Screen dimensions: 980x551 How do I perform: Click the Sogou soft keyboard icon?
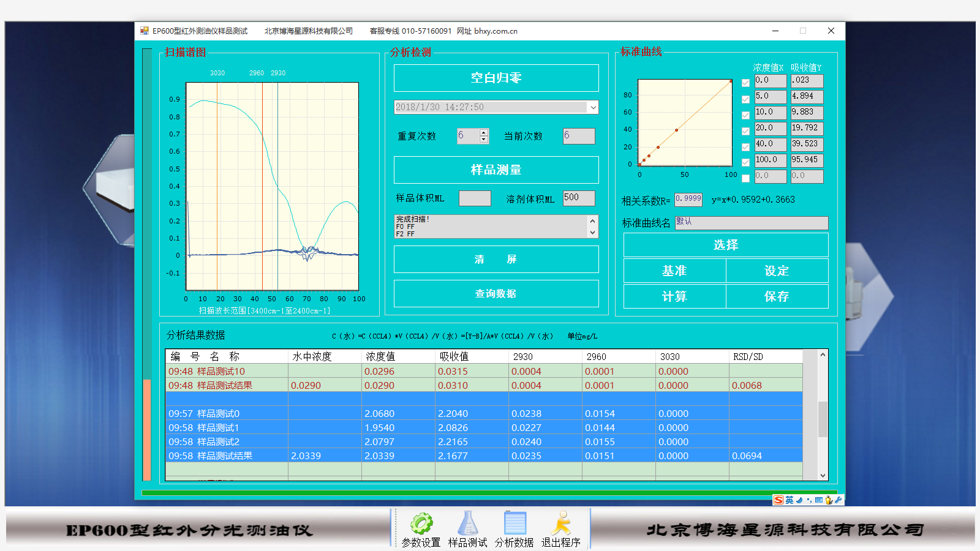(819, 500)
